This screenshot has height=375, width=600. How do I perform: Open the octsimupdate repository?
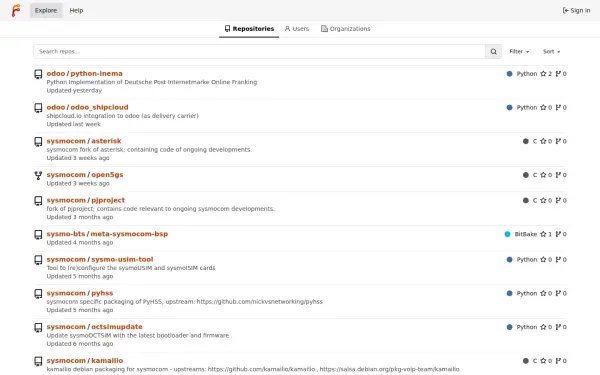(x=117, y=327)
